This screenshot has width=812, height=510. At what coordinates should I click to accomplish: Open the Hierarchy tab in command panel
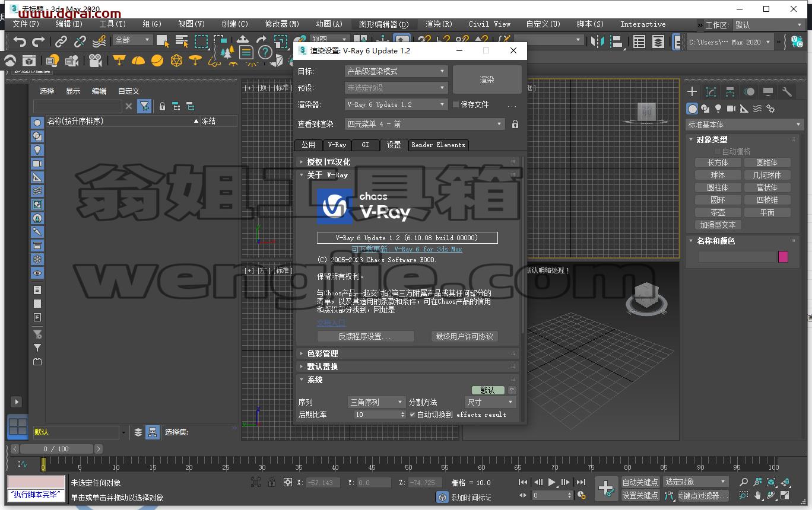(x=730, y=91)
